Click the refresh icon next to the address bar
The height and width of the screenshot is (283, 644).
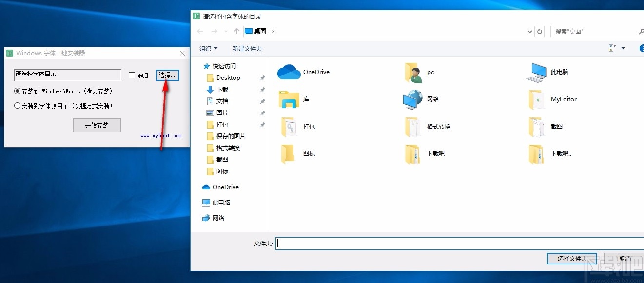[540, 31]
